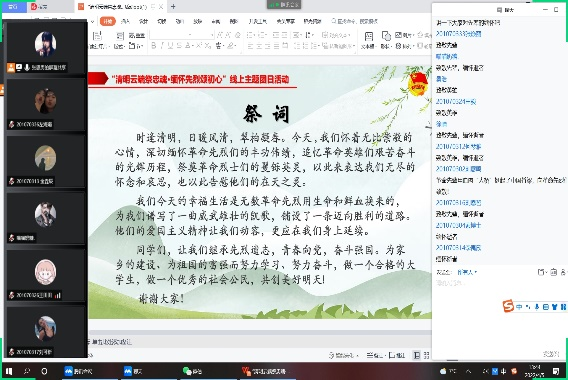Toggle italic text formatting
This screenshot has height=380, width=568.
coord(162,46)
